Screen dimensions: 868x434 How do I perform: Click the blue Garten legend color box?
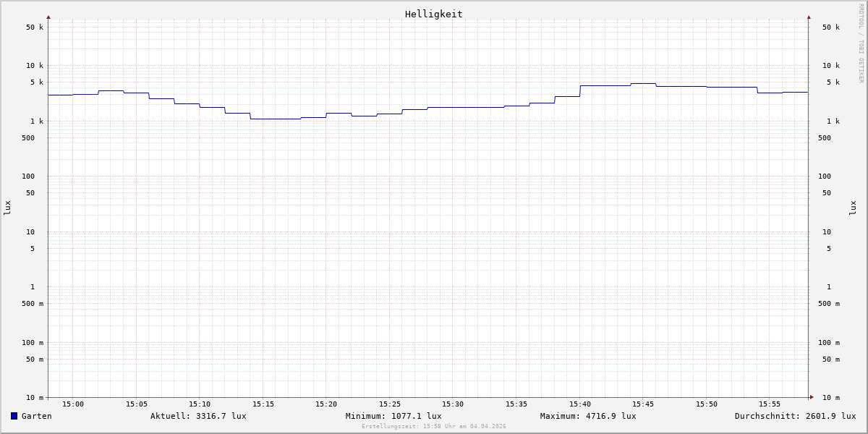point(14,416)
